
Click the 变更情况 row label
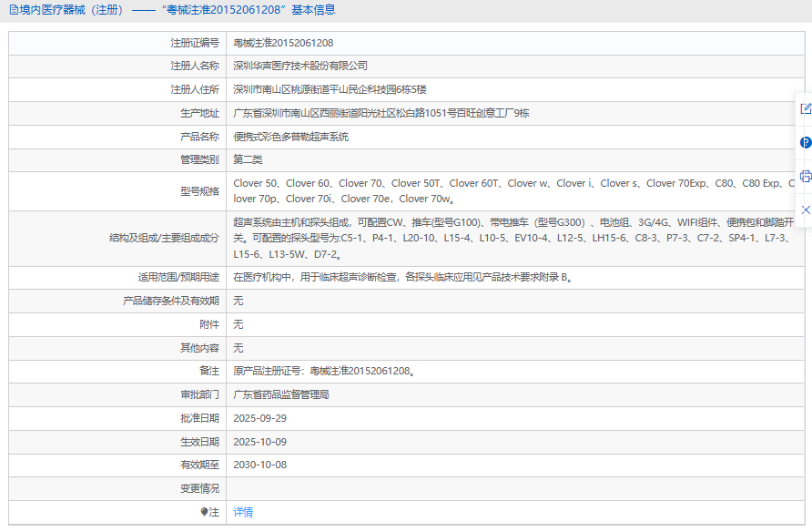(200, 488)
